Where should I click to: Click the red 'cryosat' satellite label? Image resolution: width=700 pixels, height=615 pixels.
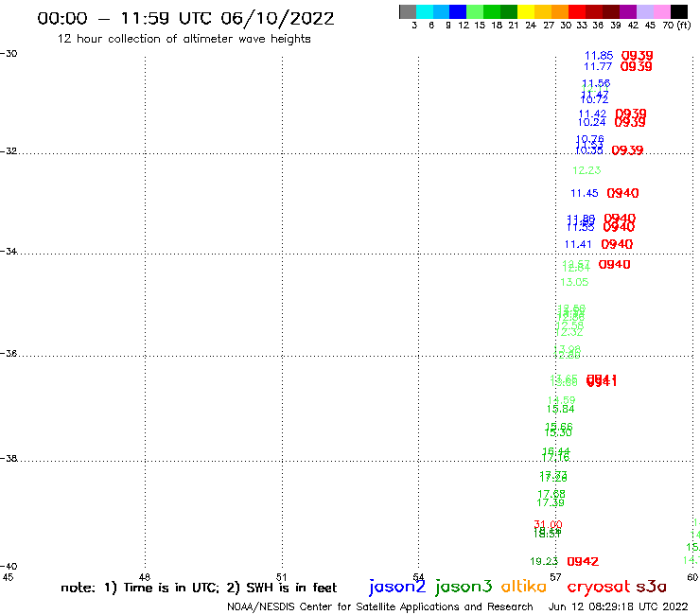pyautogui.click(x=598, y=588)
